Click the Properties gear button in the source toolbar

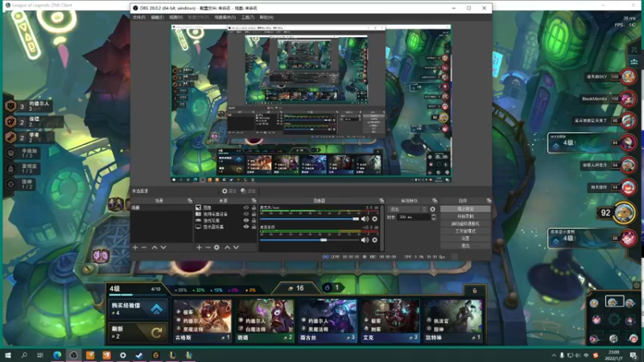click(x=229, y=191)
